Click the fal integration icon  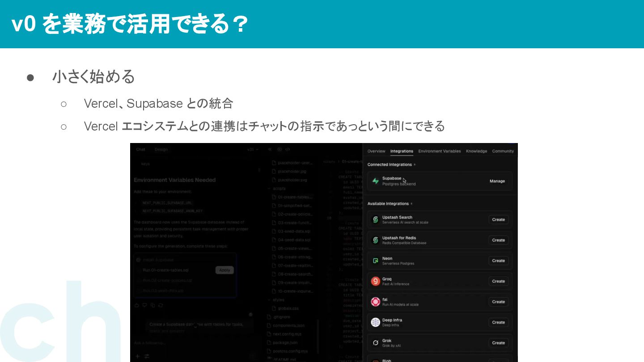pos(376,302)
